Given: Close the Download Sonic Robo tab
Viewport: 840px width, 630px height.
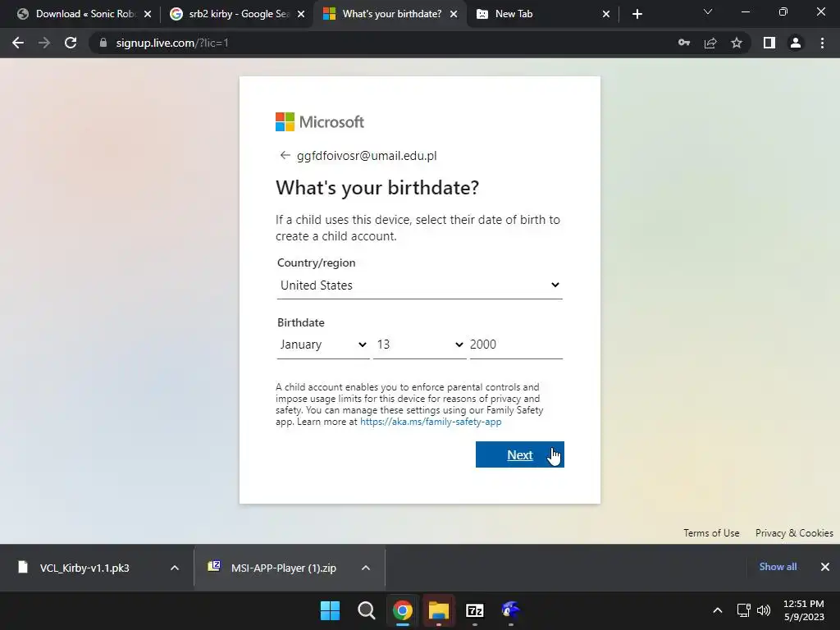Looking at the screenshot, I should pos(148,14).
